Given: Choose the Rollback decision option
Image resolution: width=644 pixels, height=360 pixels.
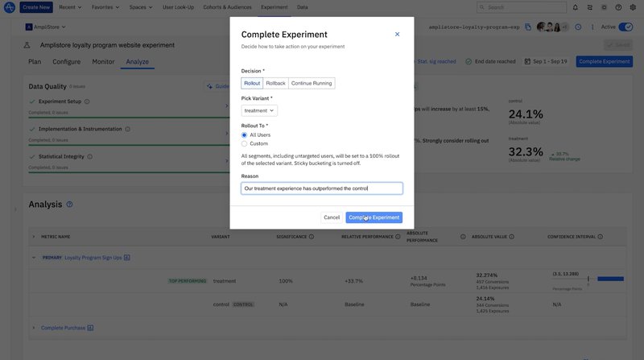Looking at the screenshot, I should coord(275,83).
